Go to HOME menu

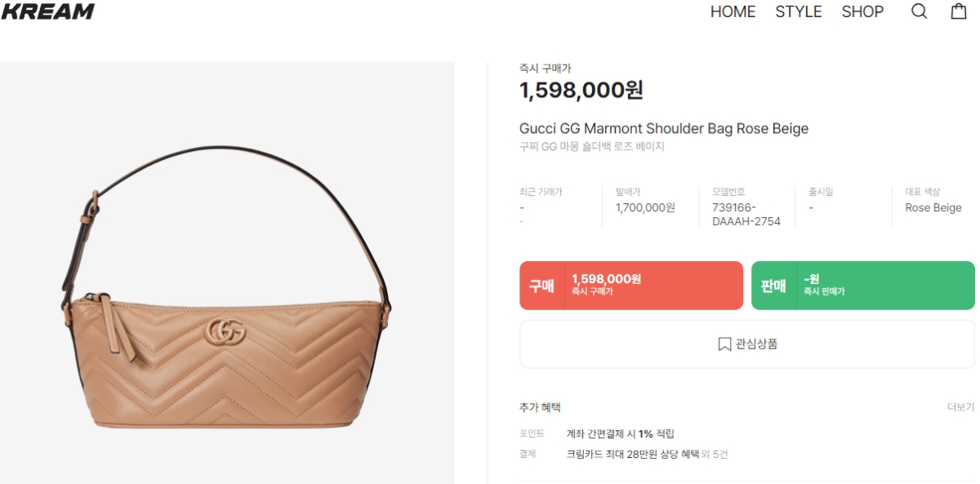(733, 11)
